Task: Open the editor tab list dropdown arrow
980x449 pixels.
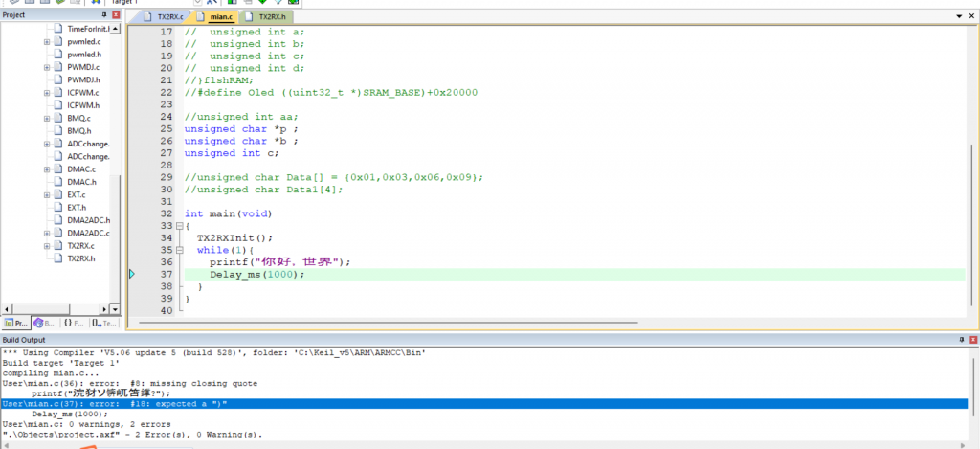Action: (x=959, y=17)
